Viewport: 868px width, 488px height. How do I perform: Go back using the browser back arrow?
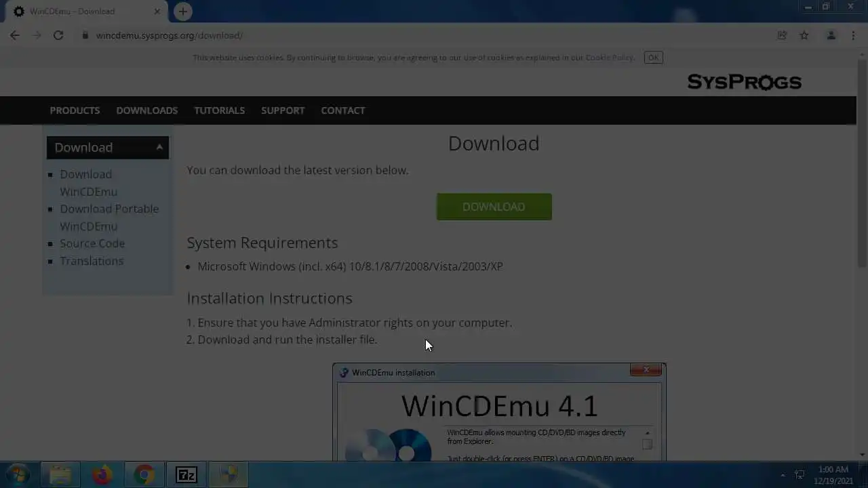(x=15, y=35)
